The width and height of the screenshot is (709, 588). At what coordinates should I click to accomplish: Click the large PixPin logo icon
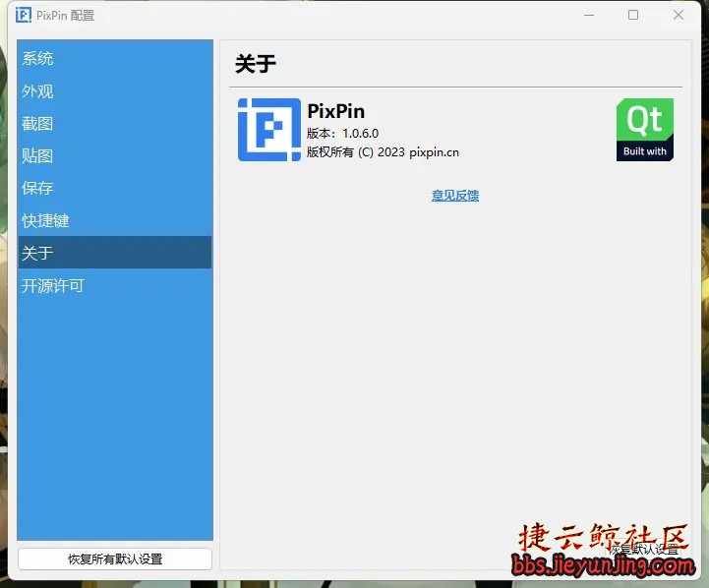pos(269,130)
